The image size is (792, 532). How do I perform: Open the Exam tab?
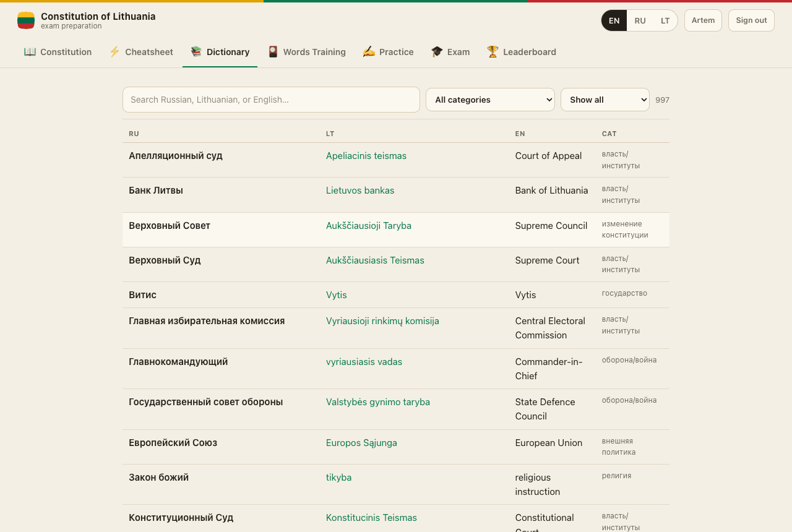450,52
